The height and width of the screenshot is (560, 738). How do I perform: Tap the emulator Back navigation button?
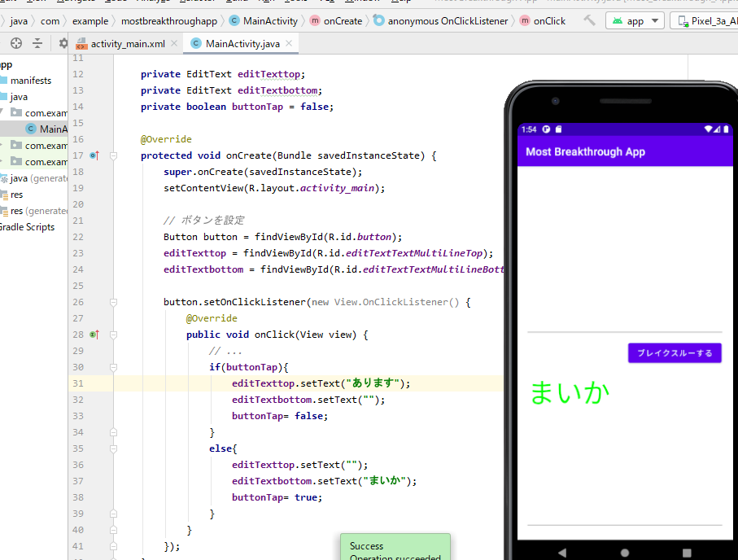[x=562, y=553]
